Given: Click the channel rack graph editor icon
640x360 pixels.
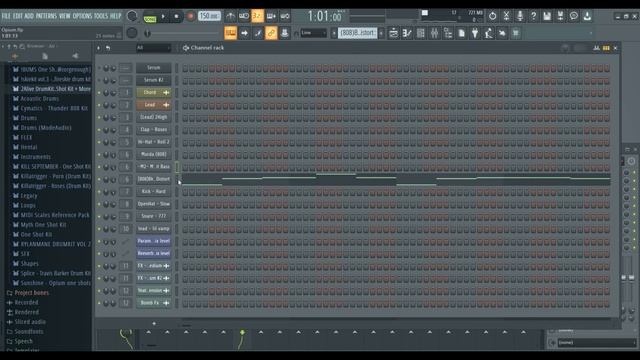Looking at the screenshot, I should click(596, 48).
